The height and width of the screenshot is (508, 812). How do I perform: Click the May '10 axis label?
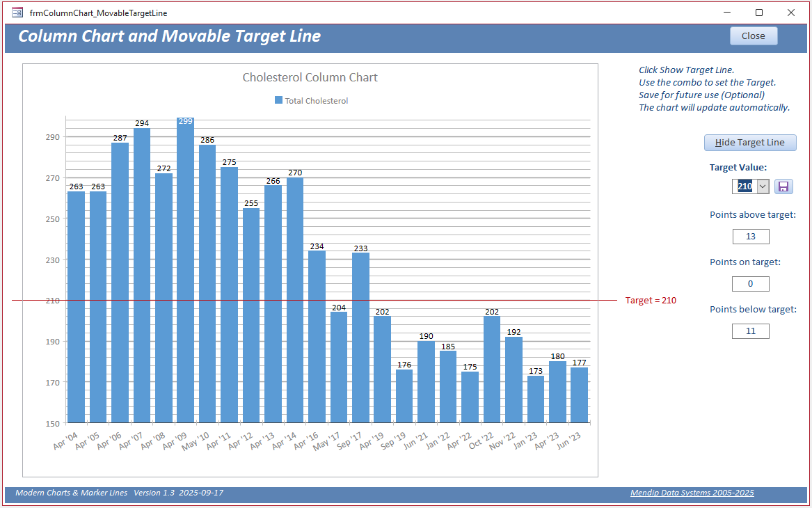point(196,441)
